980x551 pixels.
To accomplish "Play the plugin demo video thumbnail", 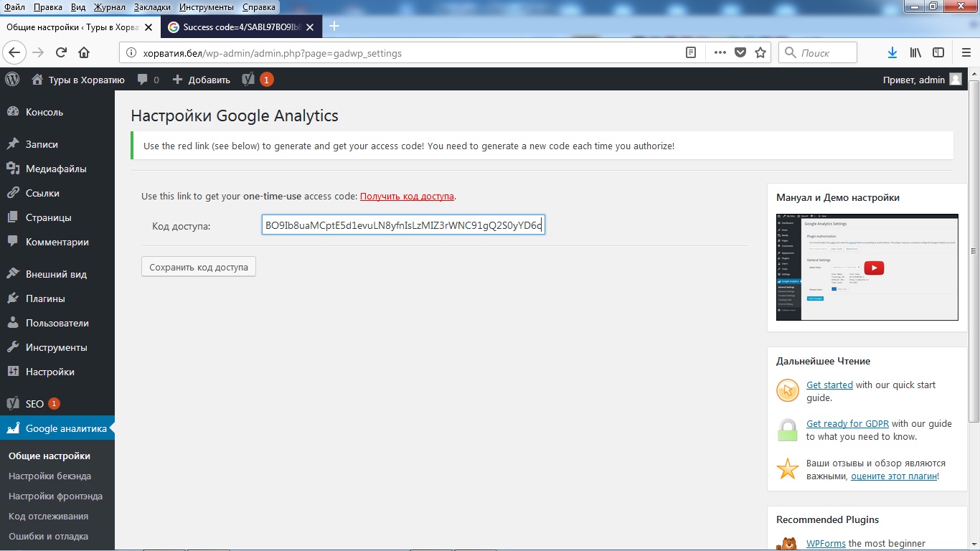I will click(873, 268).
